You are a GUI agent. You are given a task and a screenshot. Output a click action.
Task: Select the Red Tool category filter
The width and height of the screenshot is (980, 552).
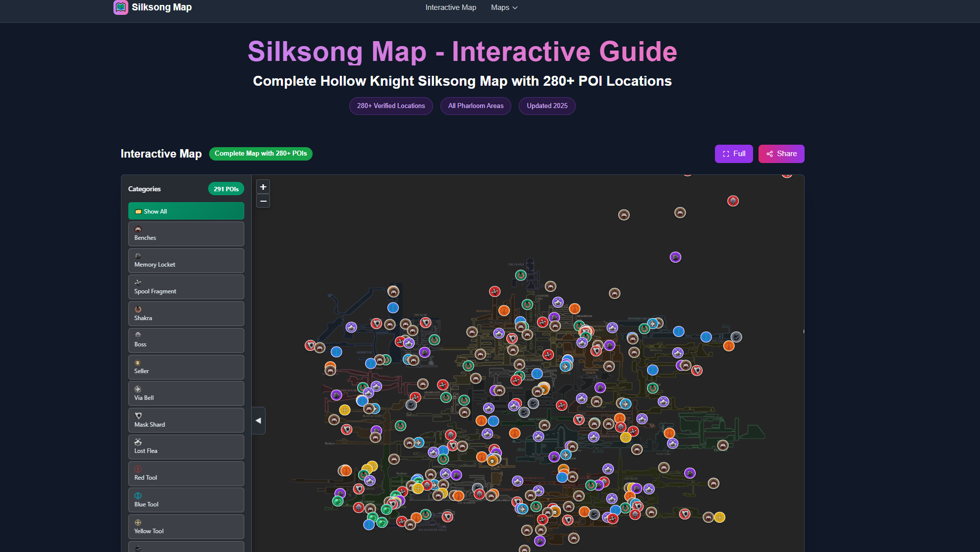(186, 474)
